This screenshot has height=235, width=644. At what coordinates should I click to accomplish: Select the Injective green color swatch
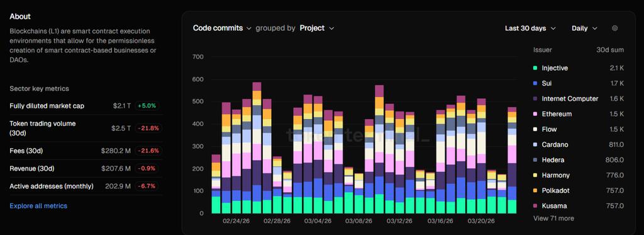tap(535, 68)
